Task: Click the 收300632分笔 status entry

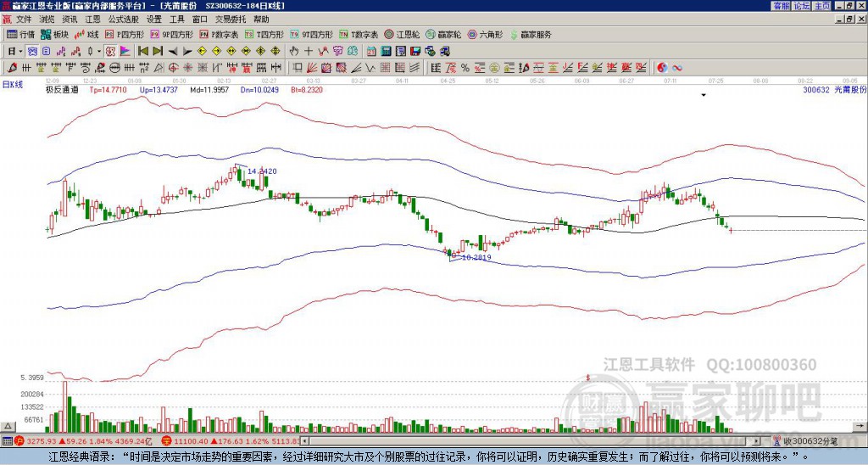Action: pos(805,441)
